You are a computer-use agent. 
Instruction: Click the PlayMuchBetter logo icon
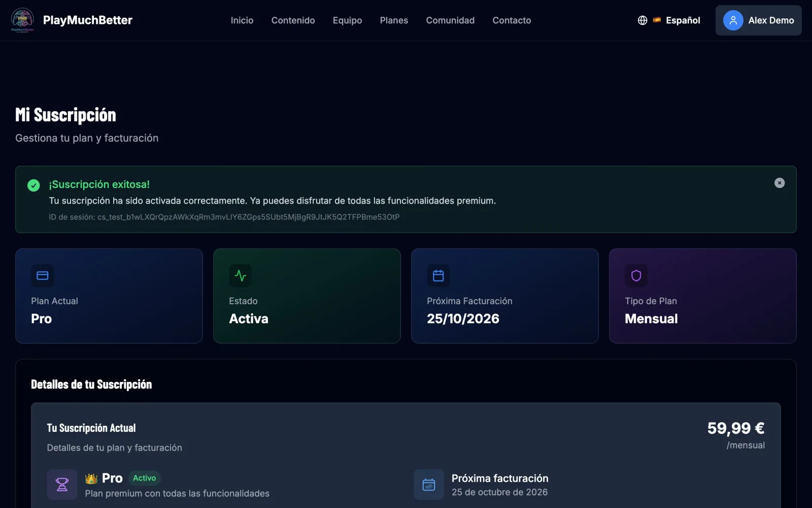22,20
